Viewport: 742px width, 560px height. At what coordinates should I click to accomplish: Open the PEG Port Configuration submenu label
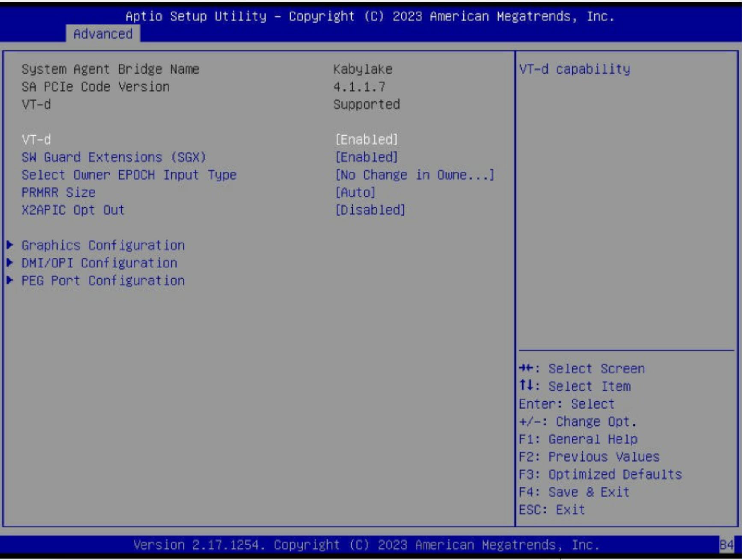(x=103, y=280)
